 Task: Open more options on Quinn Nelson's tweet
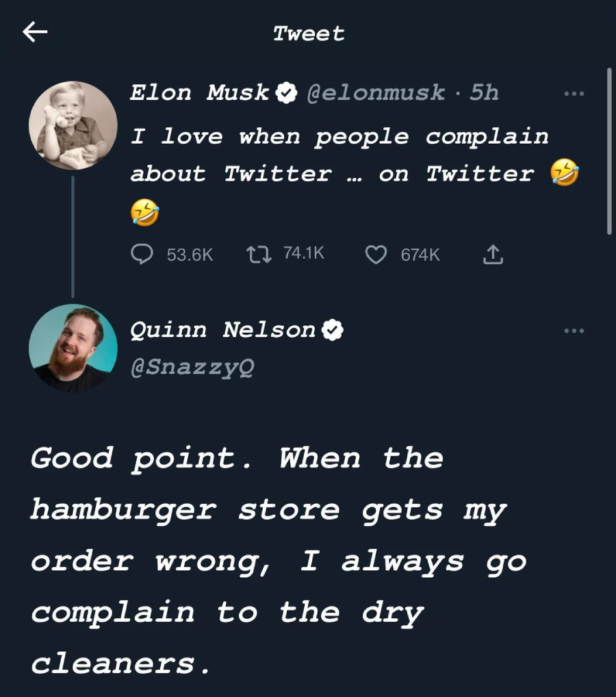(574, 331)
